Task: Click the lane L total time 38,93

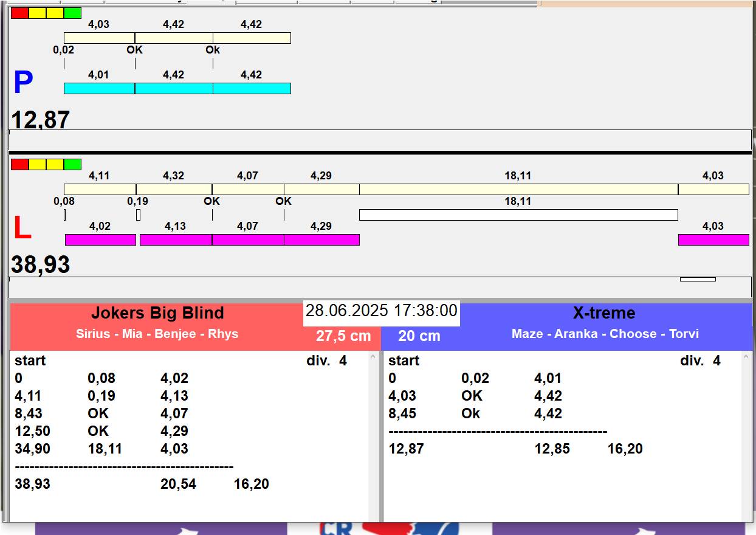Action: [41, 265]
